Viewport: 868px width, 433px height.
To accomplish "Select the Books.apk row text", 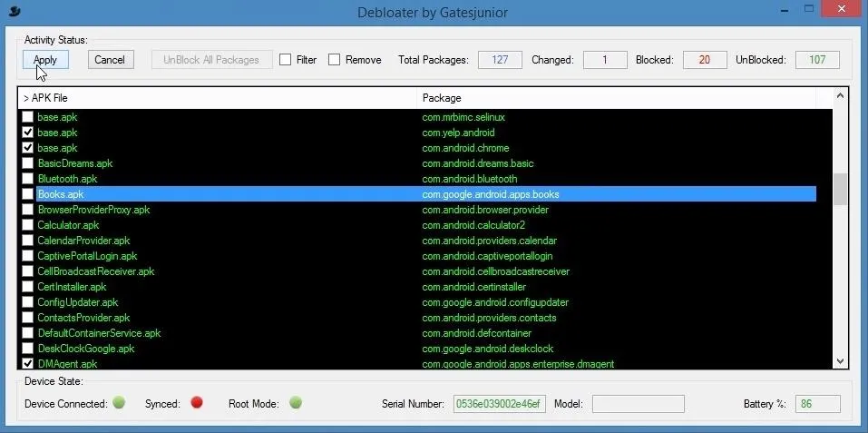I will [x=61, y=194].
